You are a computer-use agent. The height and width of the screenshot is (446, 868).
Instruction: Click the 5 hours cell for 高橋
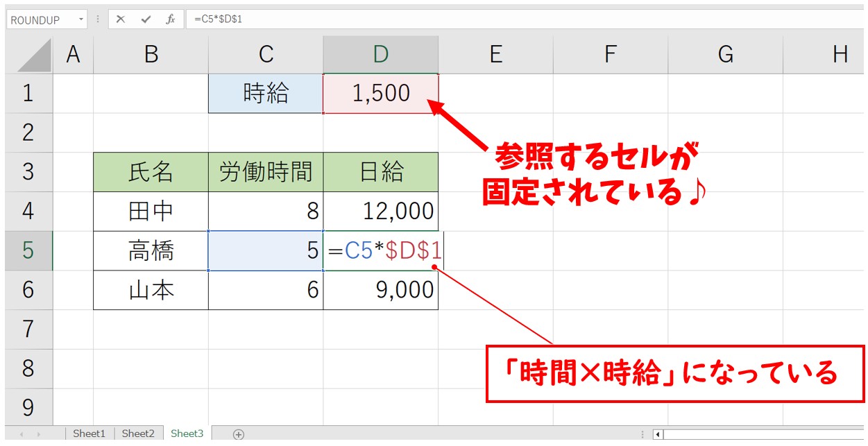pos(266,250)
